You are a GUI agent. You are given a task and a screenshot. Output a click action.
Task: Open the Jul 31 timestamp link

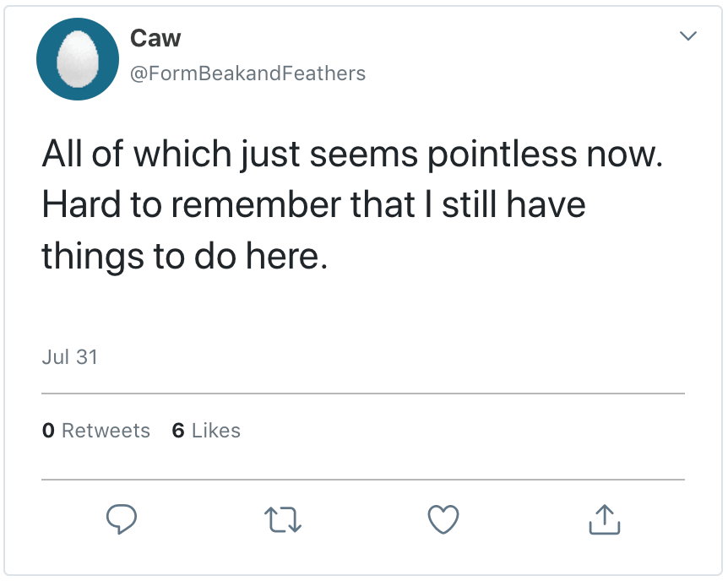point(69,357)
